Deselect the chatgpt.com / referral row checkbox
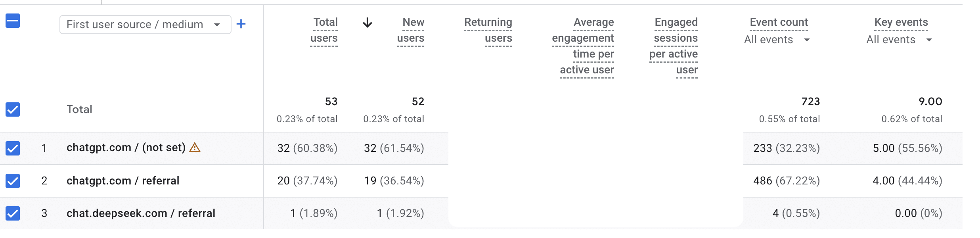This screenshot has width=980, height=238. pyautogui.click(x=13, y=181)
